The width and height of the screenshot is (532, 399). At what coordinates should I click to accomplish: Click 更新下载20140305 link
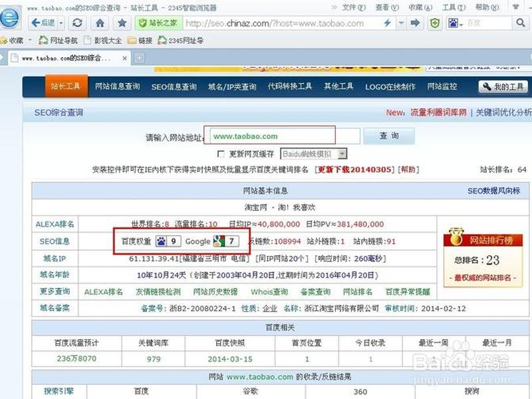click(x=356, y=170)
